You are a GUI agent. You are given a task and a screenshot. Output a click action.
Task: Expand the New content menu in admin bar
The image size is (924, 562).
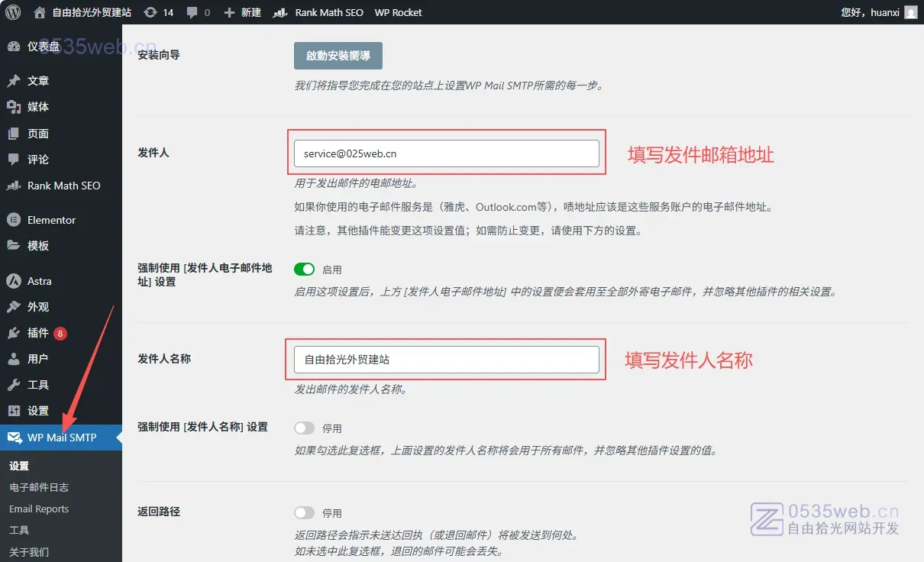tap(242, 12)
